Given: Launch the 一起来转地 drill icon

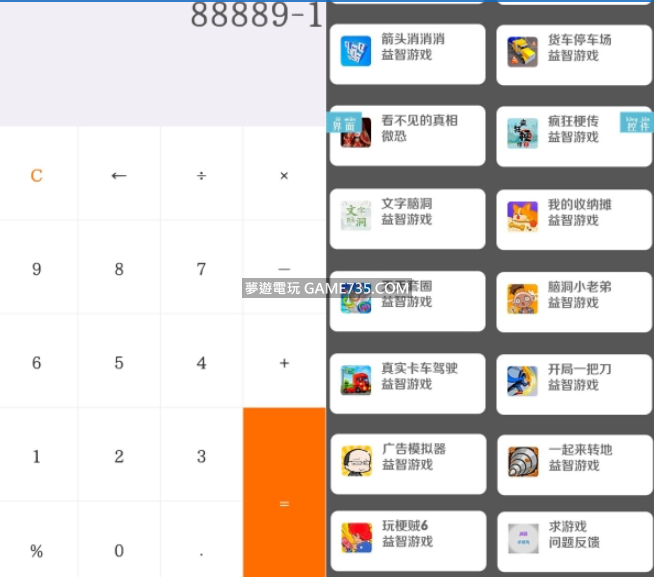Looking at the screenshot, I should click(x=523, y=461).
